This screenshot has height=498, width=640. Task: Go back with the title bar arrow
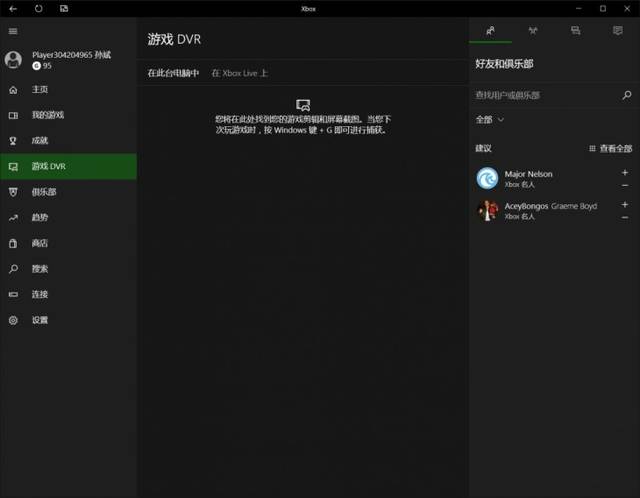(x=13, y=9)
